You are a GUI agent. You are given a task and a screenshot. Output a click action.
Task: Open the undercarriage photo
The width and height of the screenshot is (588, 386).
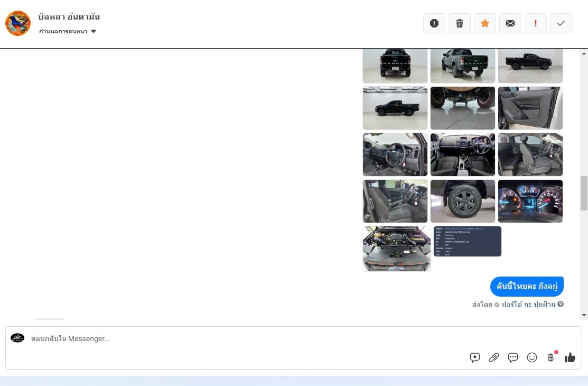coord(463,108)
